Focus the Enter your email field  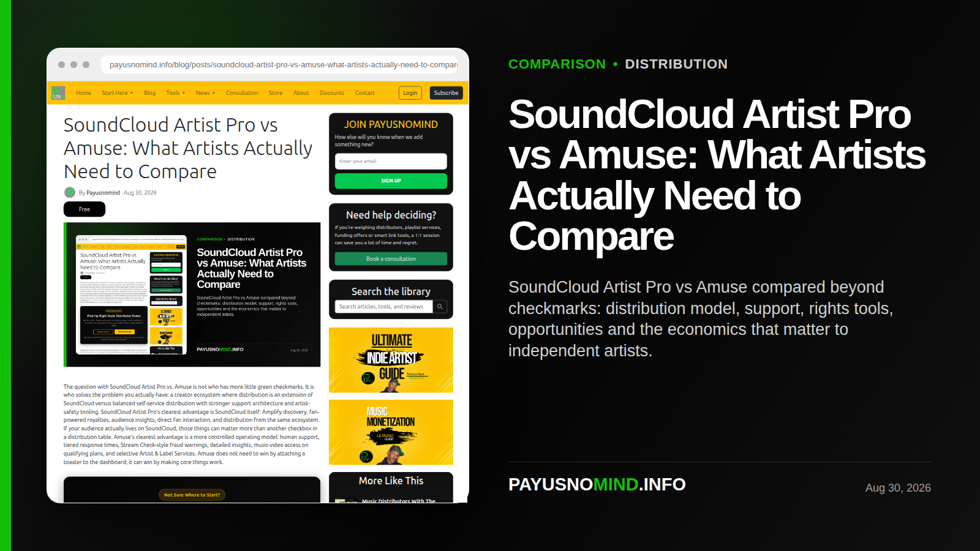[x=391, y=161]
